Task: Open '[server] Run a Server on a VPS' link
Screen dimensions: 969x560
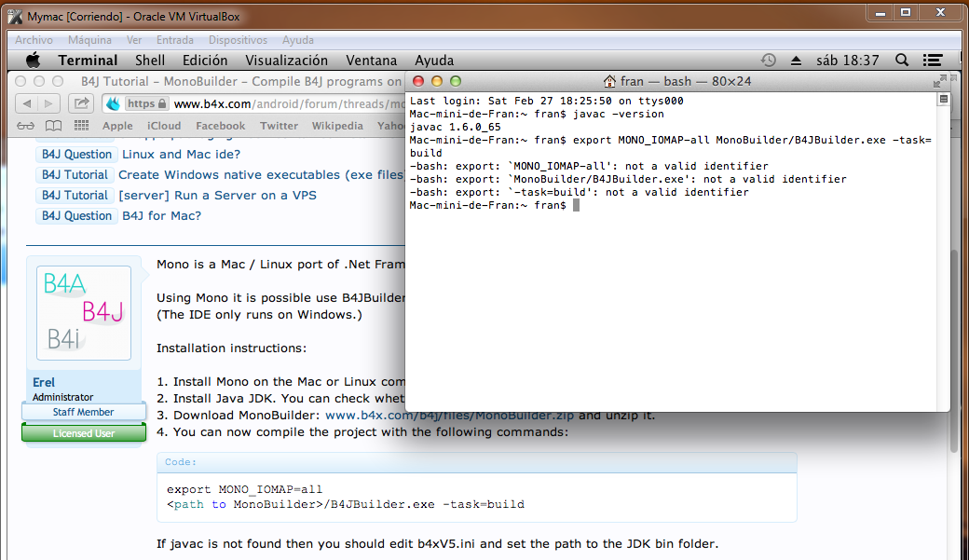Action: click(x=217, y=196)
